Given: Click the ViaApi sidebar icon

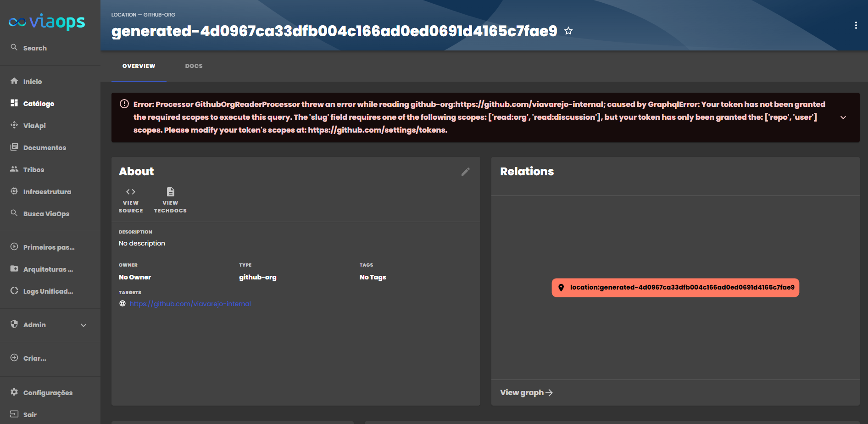Looking at the screenshot, I should tap(14, 125).
